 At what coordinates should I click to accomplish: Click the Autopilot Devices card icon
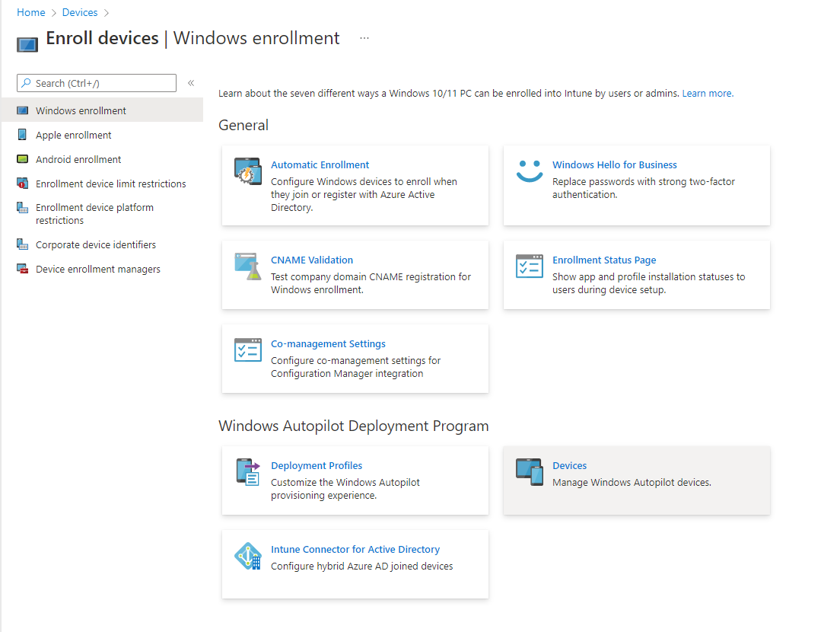point(530,472)
